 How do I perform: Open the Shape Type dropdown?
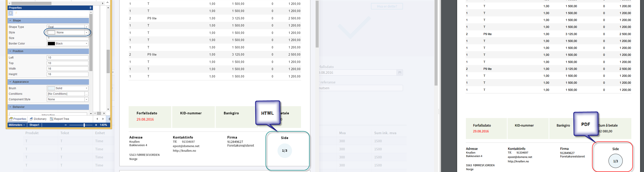tap(86, 27)
